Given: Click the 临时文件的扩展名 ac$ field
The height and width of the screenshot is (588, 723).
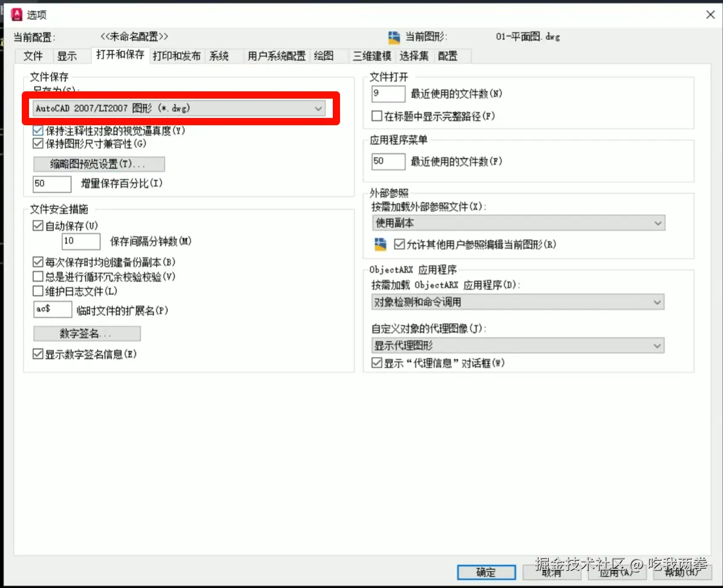Looking at the screenshot, I should pos(53,310).
